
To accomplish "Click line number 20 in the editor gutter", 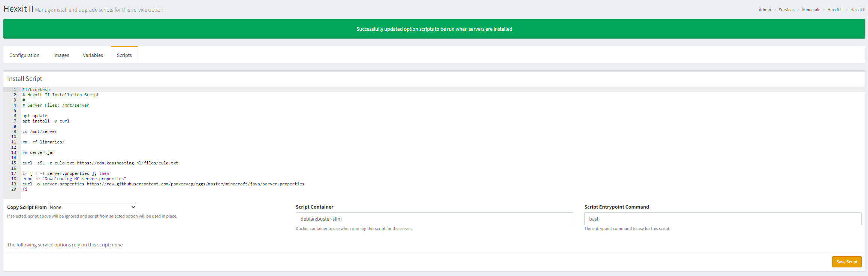I will click(x=14, y=189).
